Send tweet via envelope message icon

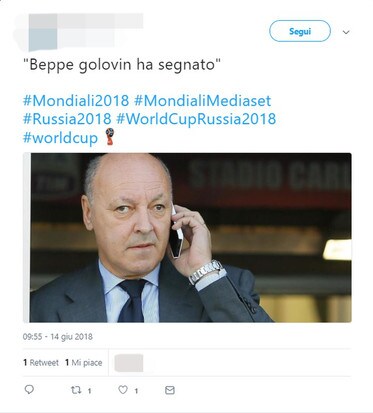click(x=170, y=390)
